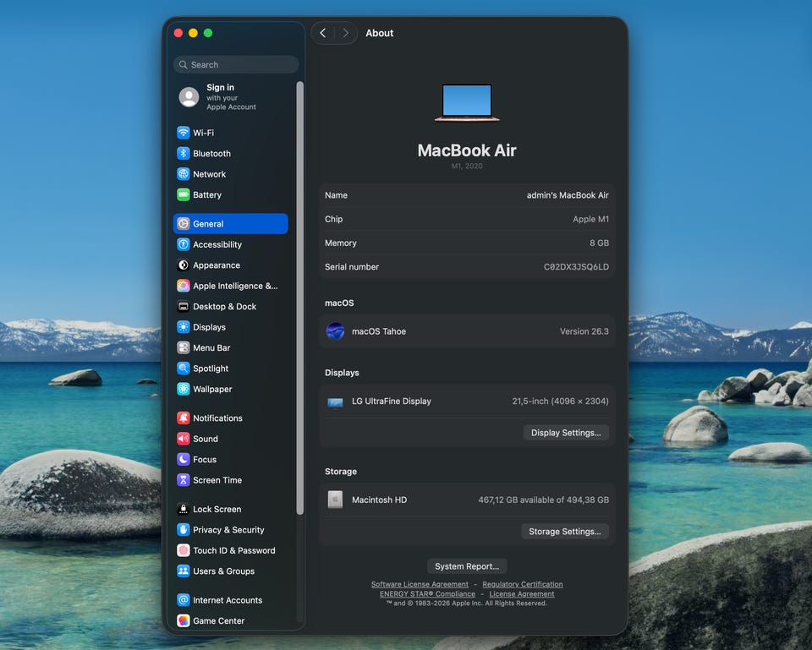
Task: Select the Menu Bar icon
Action: pyautogui.click(x=184, y=347)
